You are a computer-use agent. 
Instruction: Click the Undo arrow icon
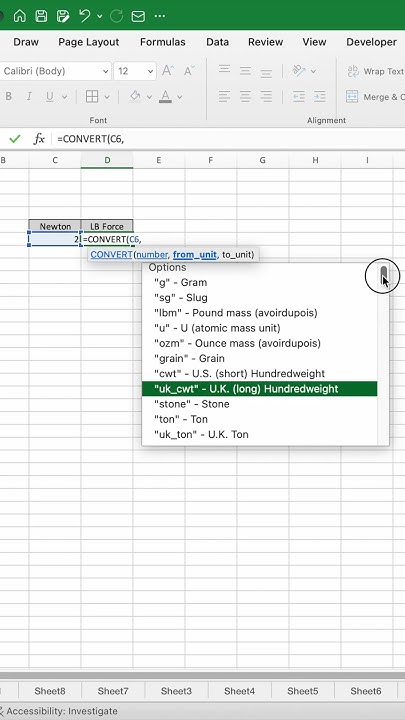tap(84, 16)
